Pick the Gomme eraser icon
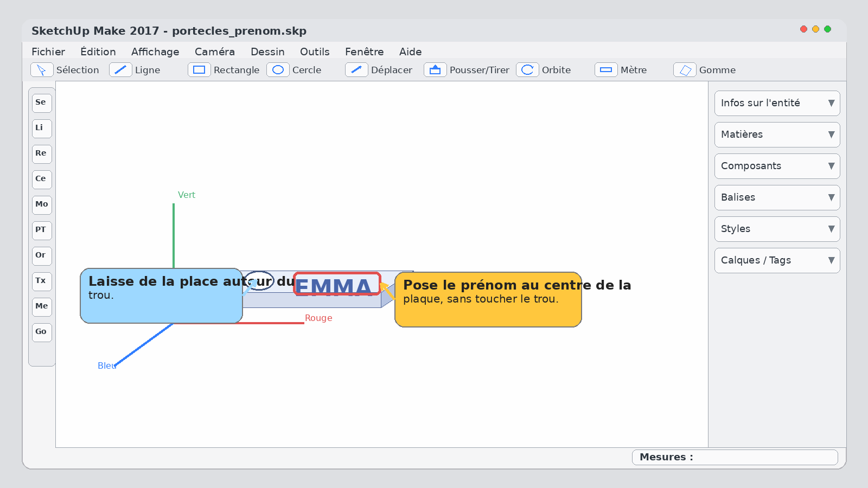Screen dimensions: 868x488 click(685, 70)
